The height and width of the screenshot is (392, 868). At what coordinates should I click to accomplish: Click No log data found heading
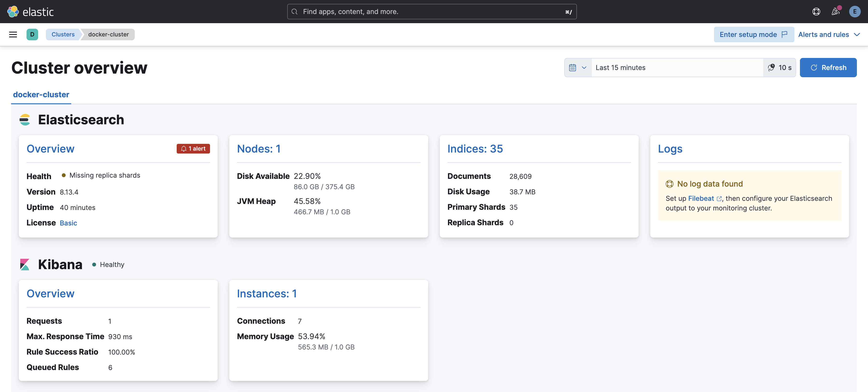710,184
